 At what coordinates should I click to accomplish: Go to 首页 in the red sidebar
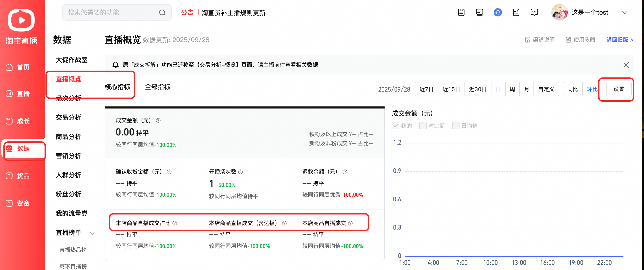(x=18, y=67)
